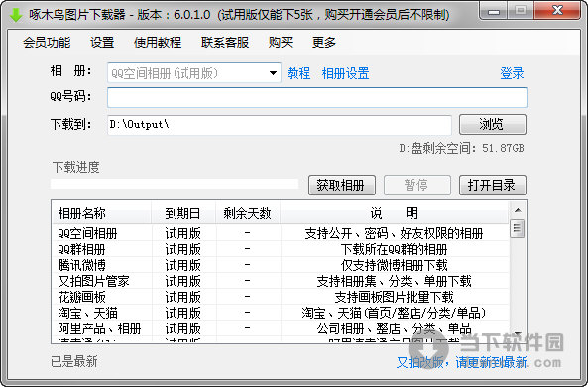
Task: Click the 打开目录 button
Action: 493,185
